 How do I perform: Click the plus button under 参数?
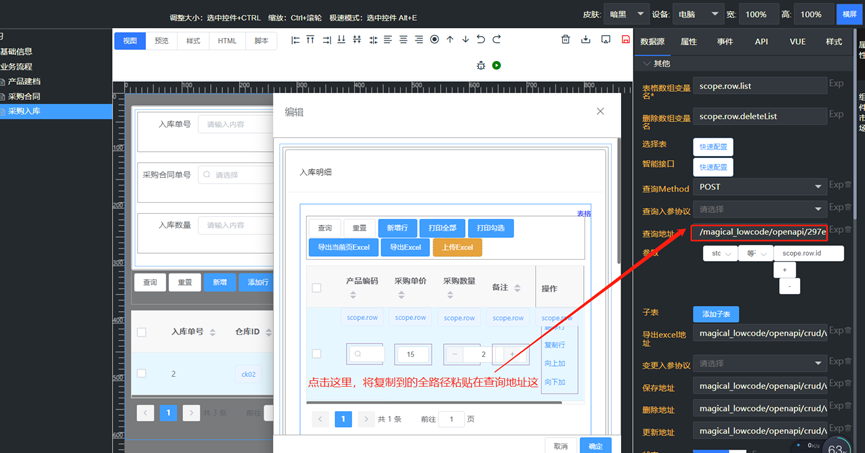coord(784,270)
